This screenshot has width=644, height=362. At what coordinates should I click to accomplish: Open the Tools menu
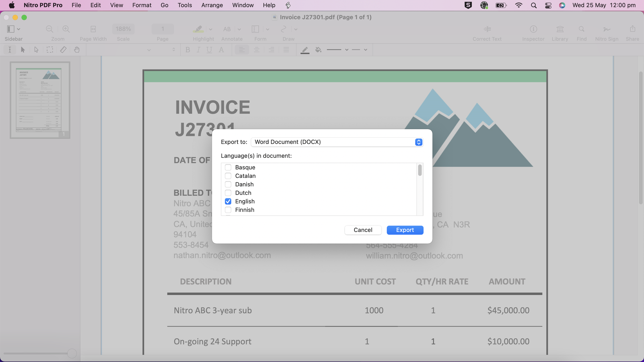pos(185,5)
